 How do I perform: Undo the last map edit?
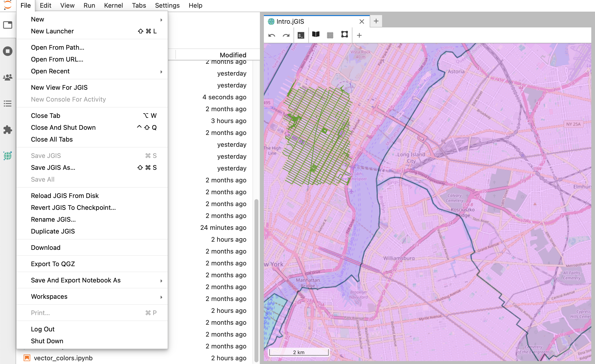click(x=272, y=35)
